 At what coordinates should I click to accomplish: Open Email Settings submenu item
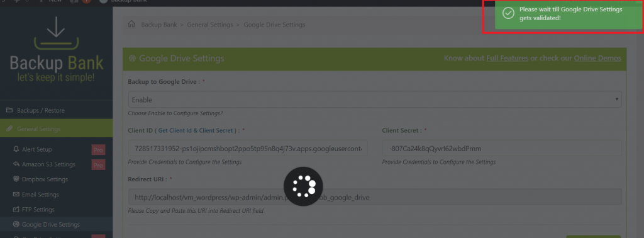click(x=40, y=195)
